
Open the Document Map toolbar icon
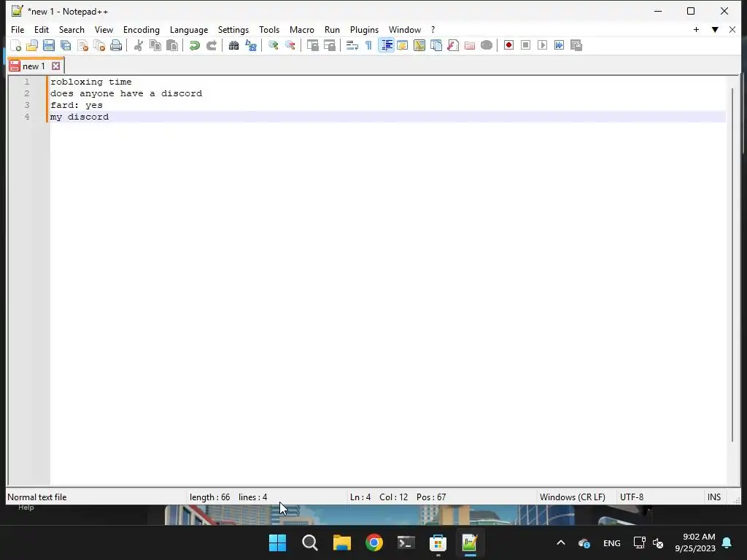419,45
